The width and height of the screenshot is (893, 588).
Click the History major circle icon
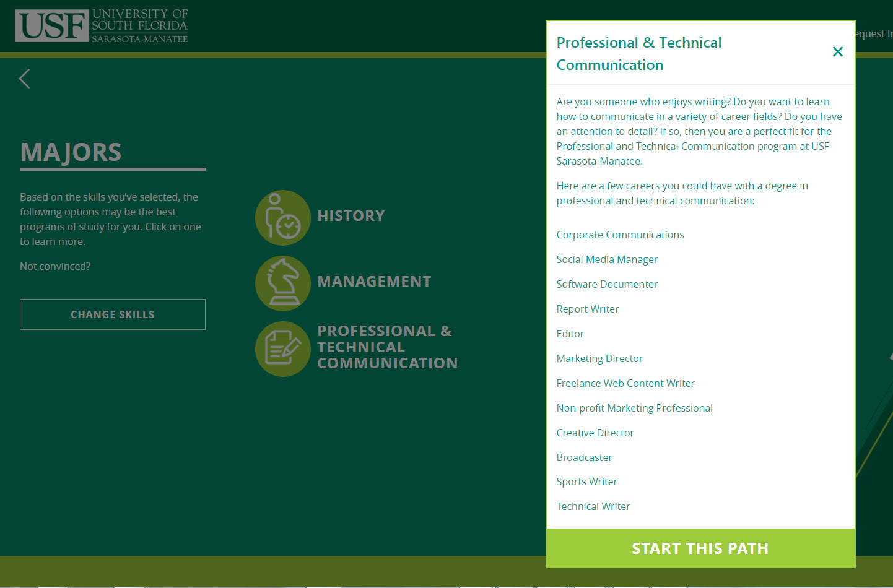283,218
